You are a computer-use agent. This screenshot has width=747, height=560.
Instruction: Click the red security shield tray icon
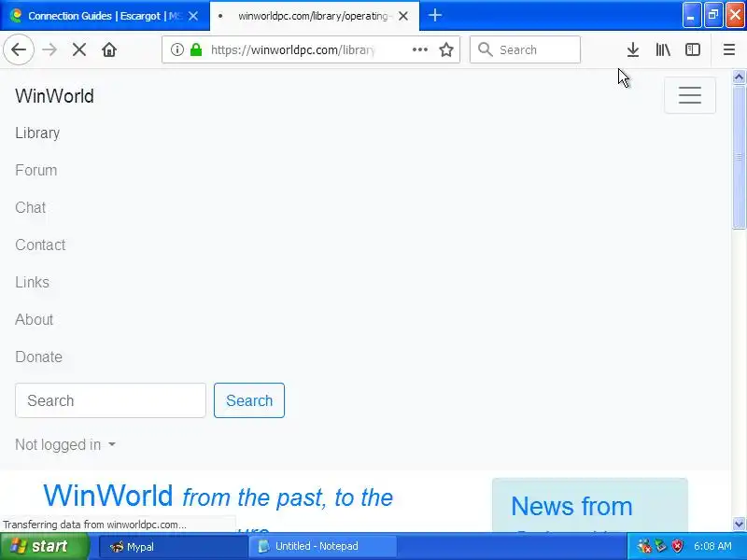(x=677, y=546)
